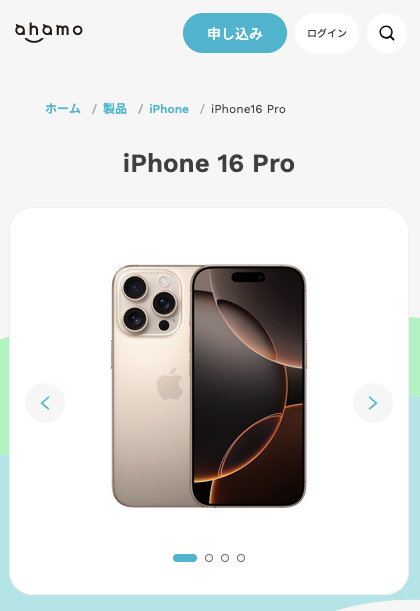
Task: Show the previous product image
Action: [45, 403]
